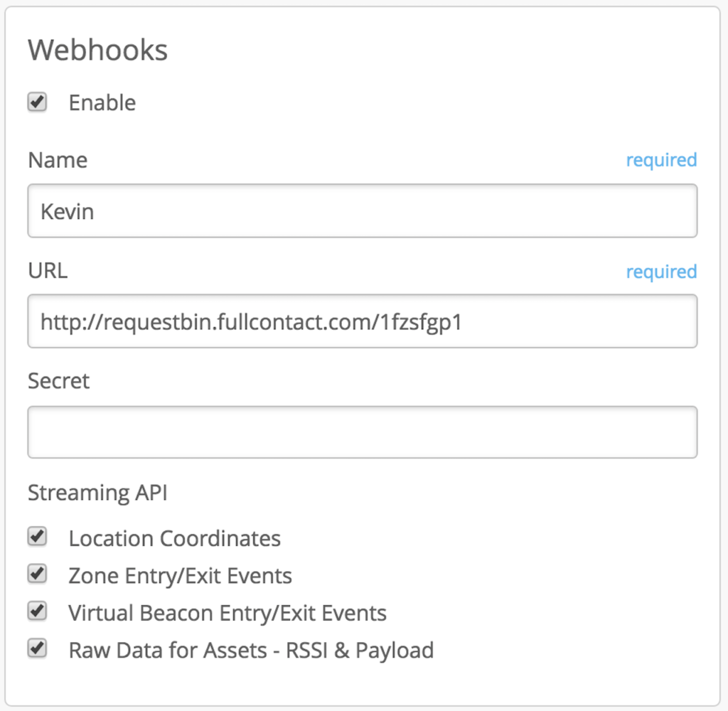Uncheck Virtual Beacon Entry/Exit Events
Screen dimensions: 728x711
click(x=37, y=611)
